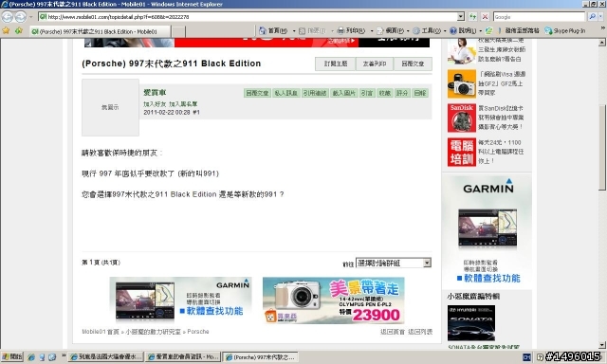The height and width of the screenshot is (364, 607).
Task: Click the Google search box
Action: point(540,17)
